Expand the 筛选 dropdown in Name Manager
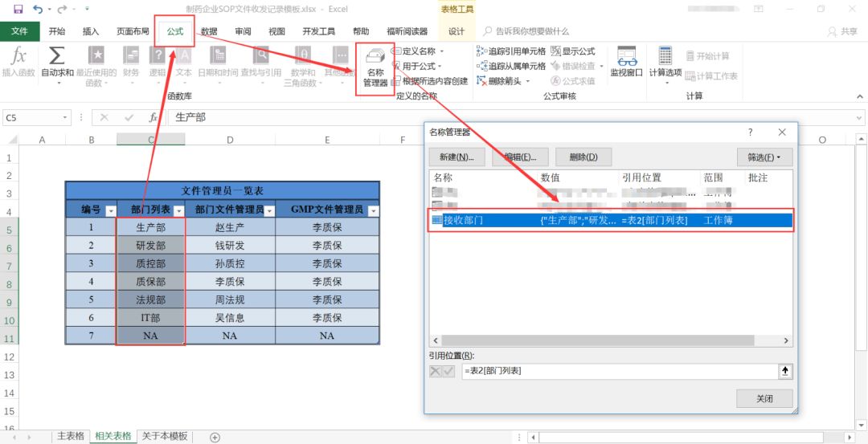This screenshot has height=444, width=868. click(764, 157)
